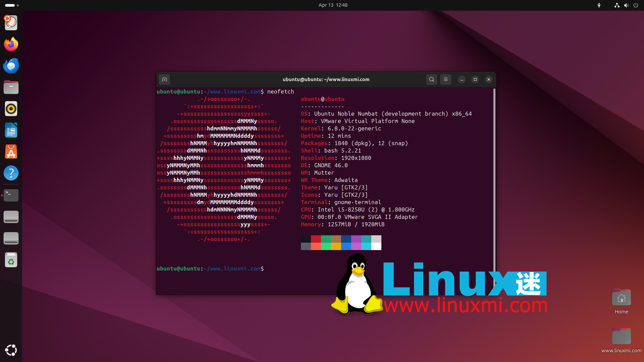The image size is (644, 362).
Task: Click the typed 'neofetch' command text
Action: tap(280, 92)
